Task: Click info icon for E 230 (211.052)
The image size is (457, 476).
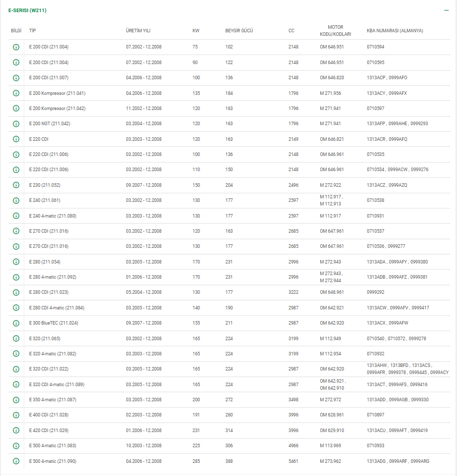Action: 16,185
